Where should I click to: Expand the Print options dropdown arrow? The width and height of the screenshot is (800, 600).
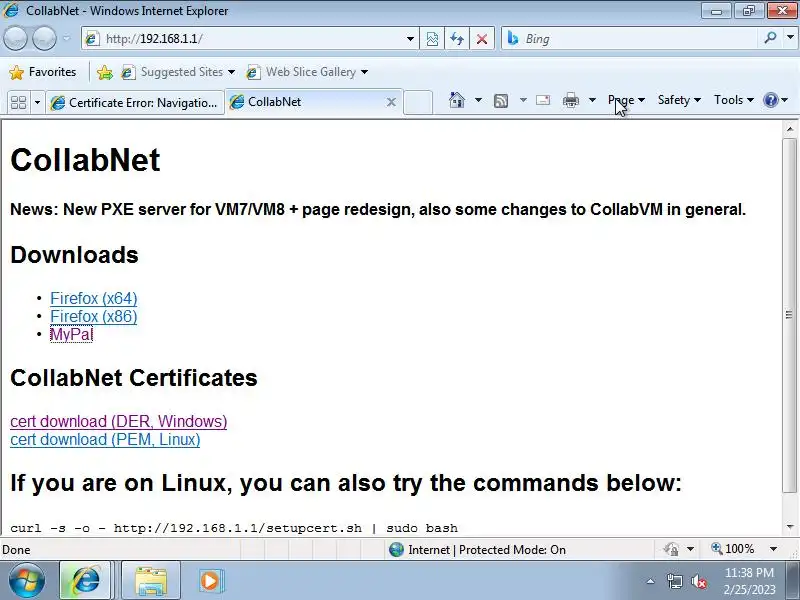pos(592,100)
